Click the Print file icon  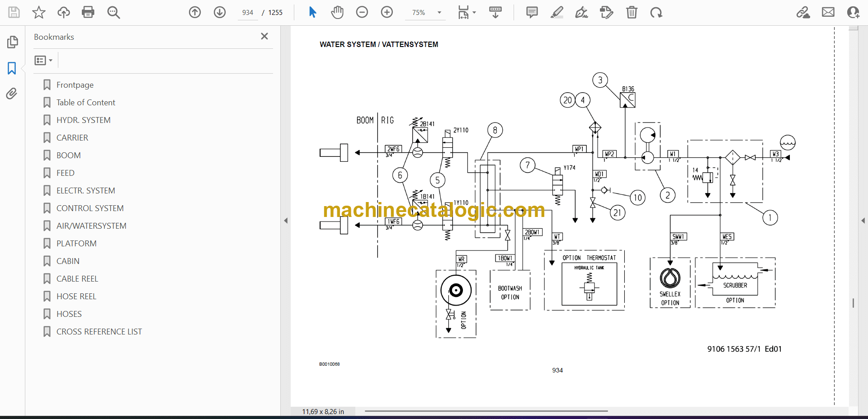click(88, 12)
